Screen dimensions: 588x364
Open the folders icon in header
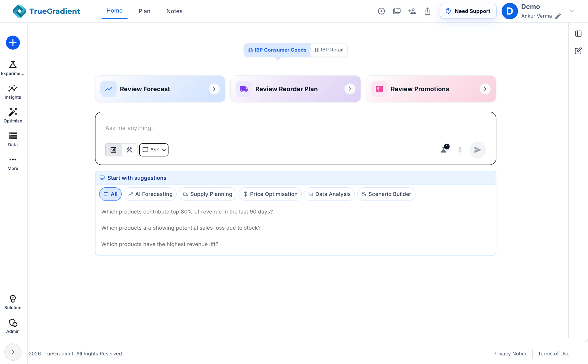point(397,11)
